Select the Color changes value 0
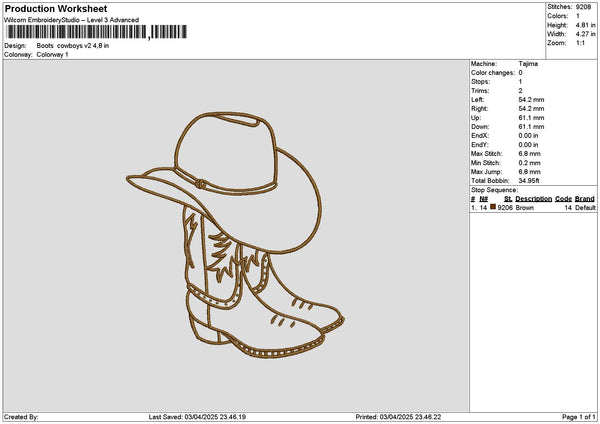The height and width of the screenshot is (424, 600). coord(520,73)
